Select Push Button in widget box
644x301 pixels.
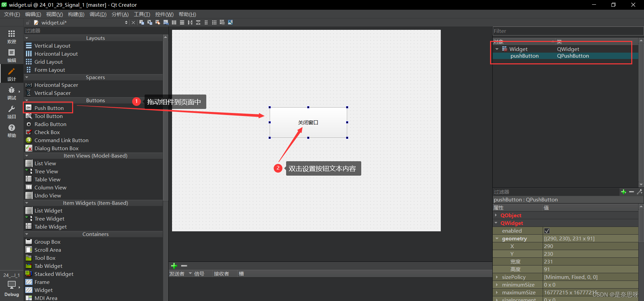click(x=49, y=108)
